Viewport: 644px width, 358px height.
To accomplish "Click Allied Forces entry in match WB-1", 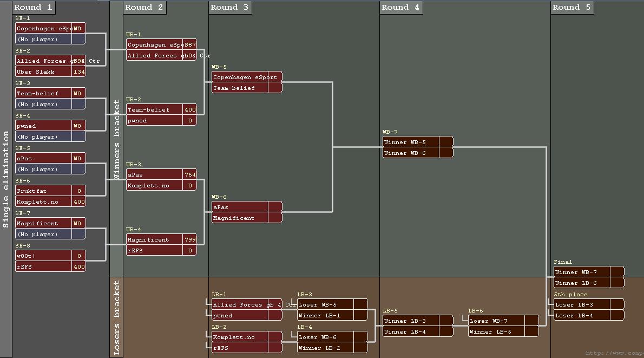I will [x=161, y=55].
